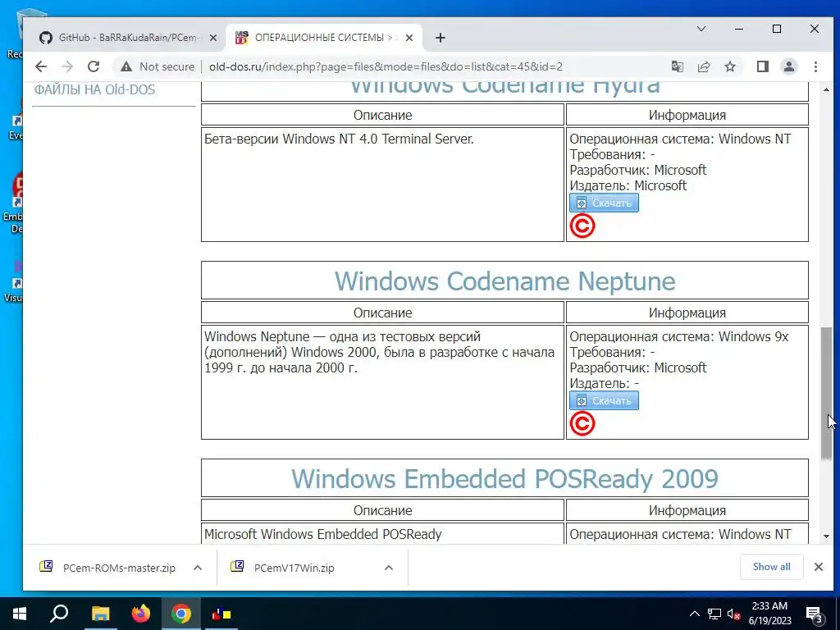Share this page via the share icon

pos(703,66)
